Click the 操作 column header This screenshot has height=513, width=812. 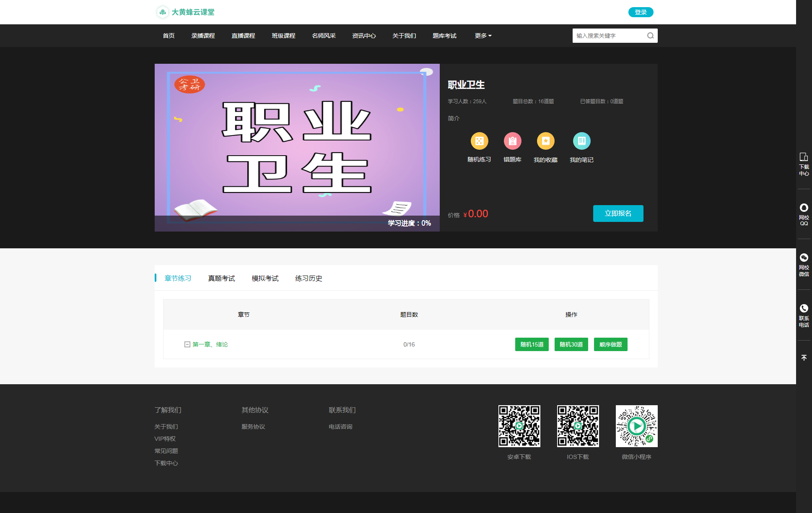[571, 315]
